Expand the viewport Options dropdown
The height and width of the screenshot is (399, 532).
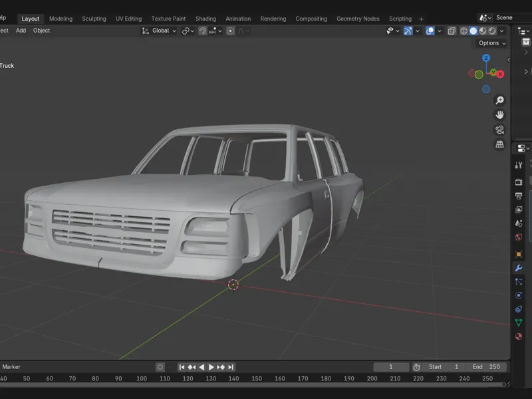[x=492, y=43]
